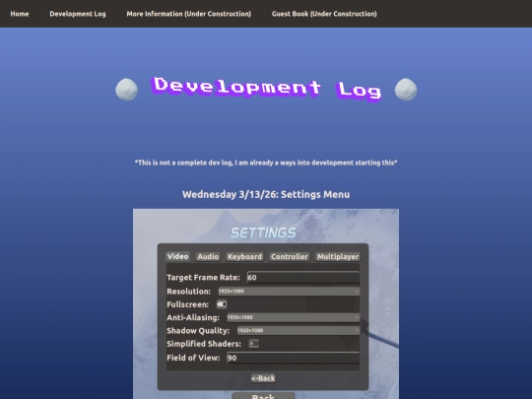Open the Controller settings tab
The width and height of the screenshot is (532, 399).
click(x=290, y=256)
